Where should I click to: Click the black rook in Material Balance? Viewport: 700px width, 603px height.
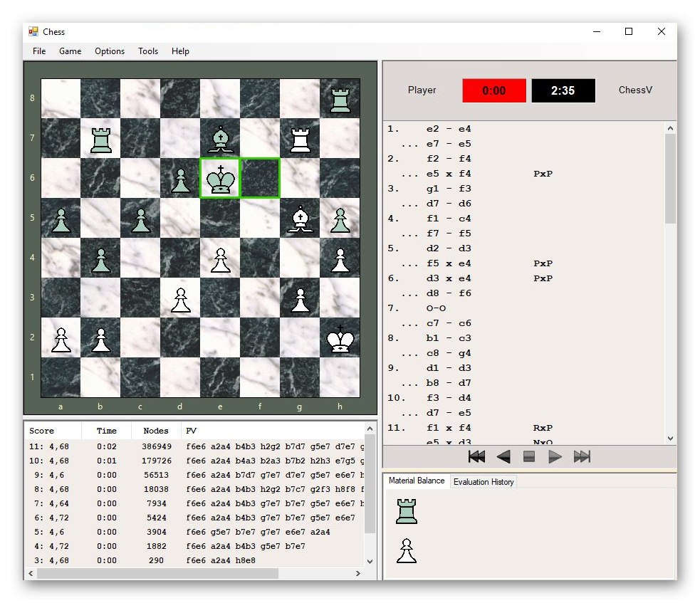click(407, 511)
